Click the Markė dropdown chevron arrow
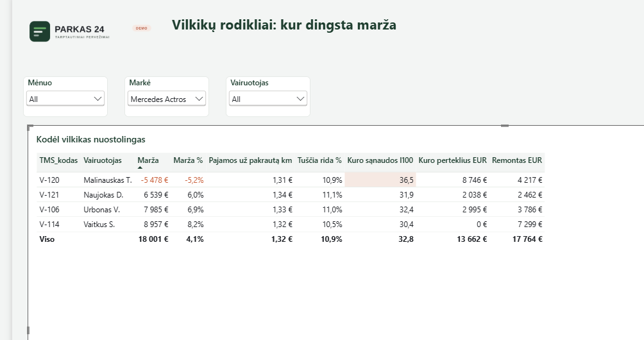Screen dimensions: 644x340 tap(199, 99)
